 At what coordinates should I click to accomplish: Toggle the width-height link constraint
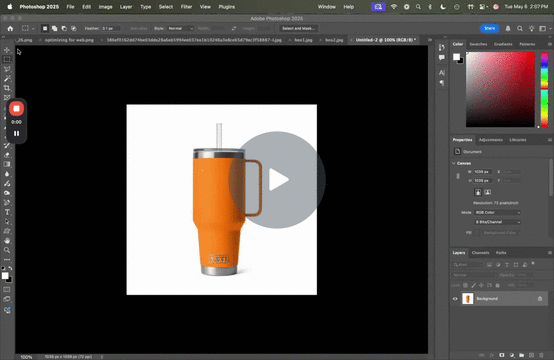pos(458,176)
